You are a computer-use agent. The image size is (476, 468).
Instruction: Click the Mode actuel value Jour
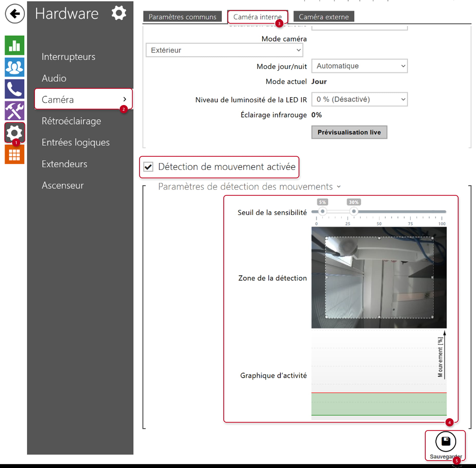tap(319, 82)
